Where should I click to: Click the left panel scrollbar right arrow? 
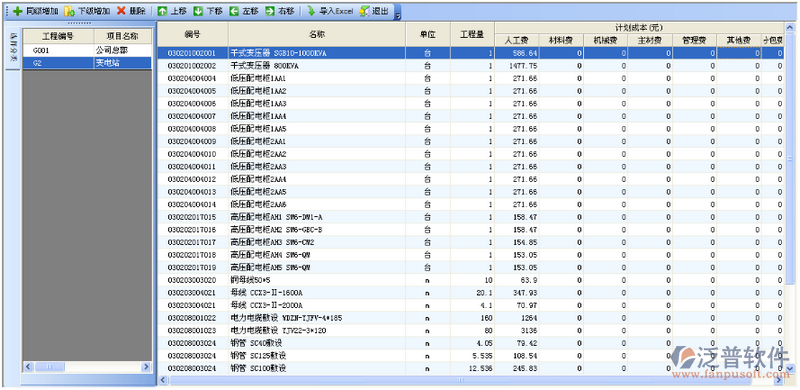pos(146,367)
